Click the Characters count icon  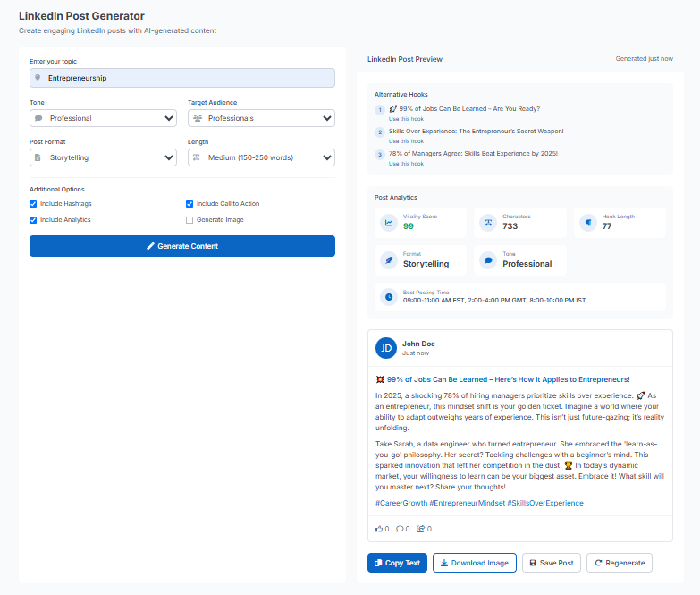coord(488,223)
